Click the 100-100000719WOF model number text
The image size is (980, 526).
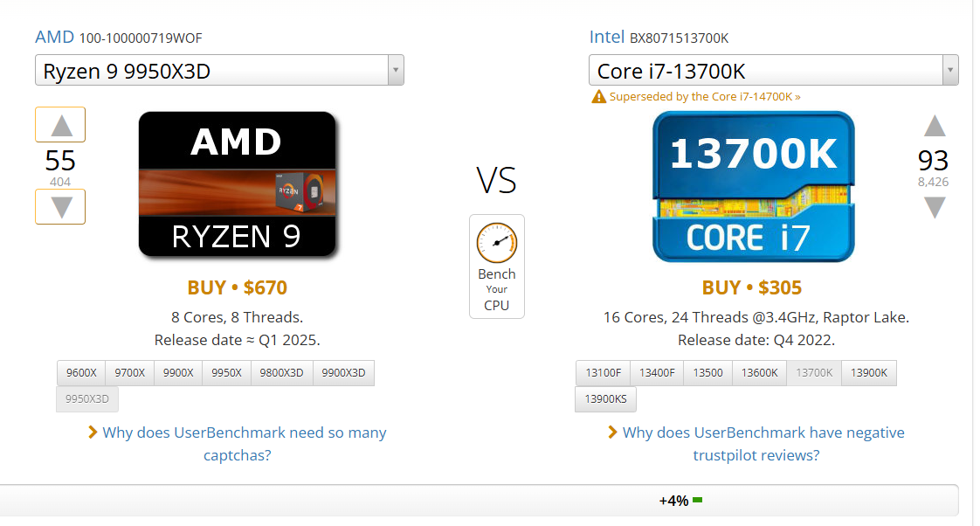tap(141, 38)
